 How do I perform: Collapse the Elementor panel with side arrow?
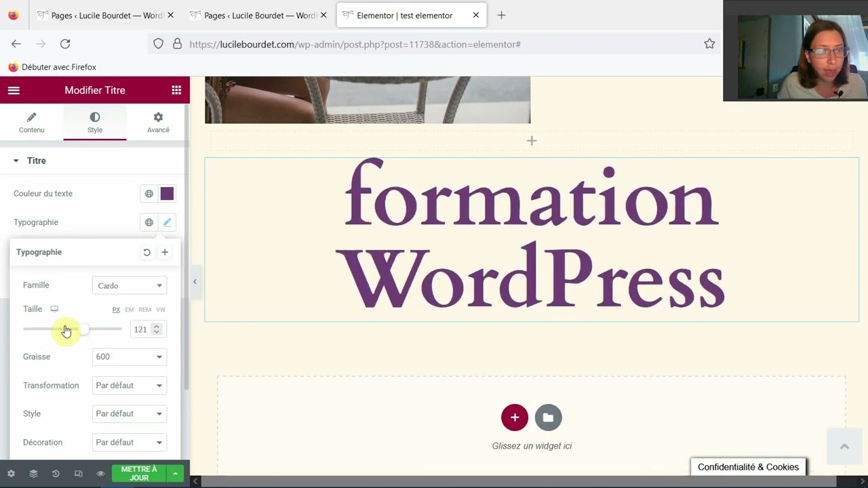click(x=195, y=282)
